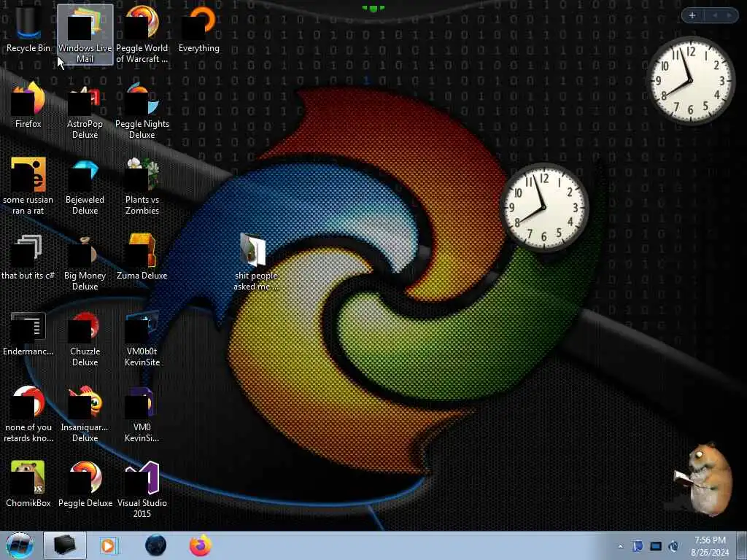Select the ChomikBox desktop shortcut

pos(28,484)
